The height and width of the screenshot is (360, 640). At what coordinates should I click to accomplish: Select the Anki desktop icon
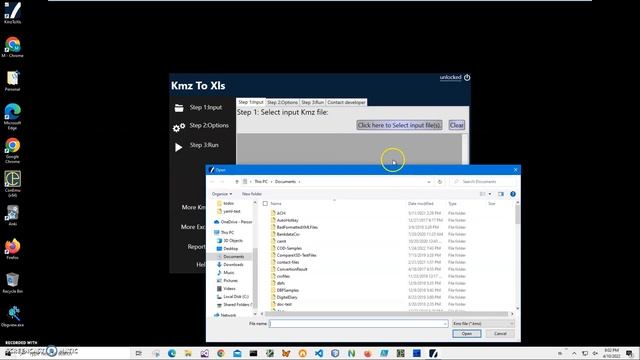(13, 215)
